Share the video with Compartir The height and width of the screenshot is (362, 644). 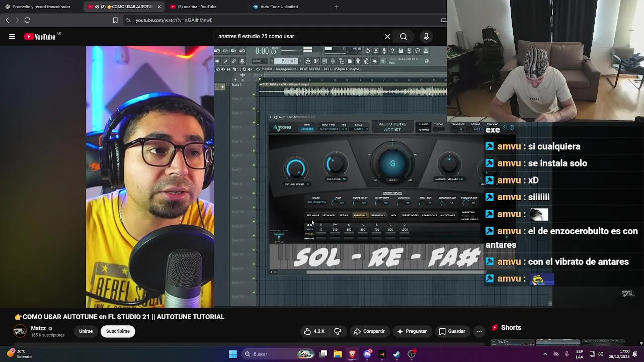point(369,331)
